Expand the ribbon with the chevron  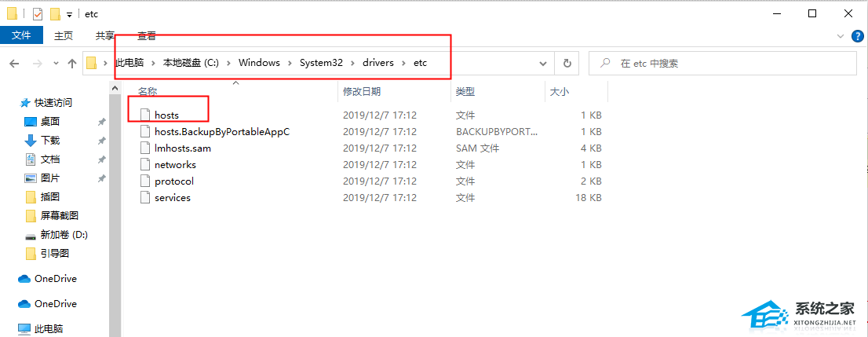[x=841, y=35]
